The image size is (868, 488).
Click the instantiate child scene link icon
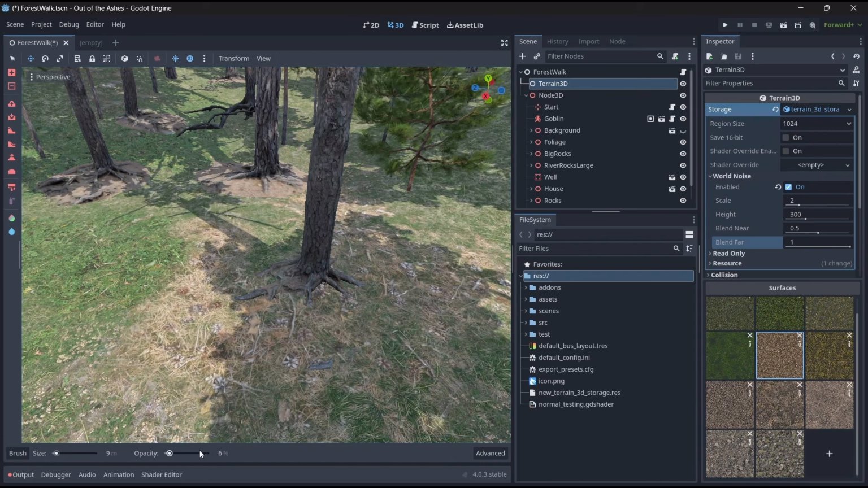coord(537,56)
